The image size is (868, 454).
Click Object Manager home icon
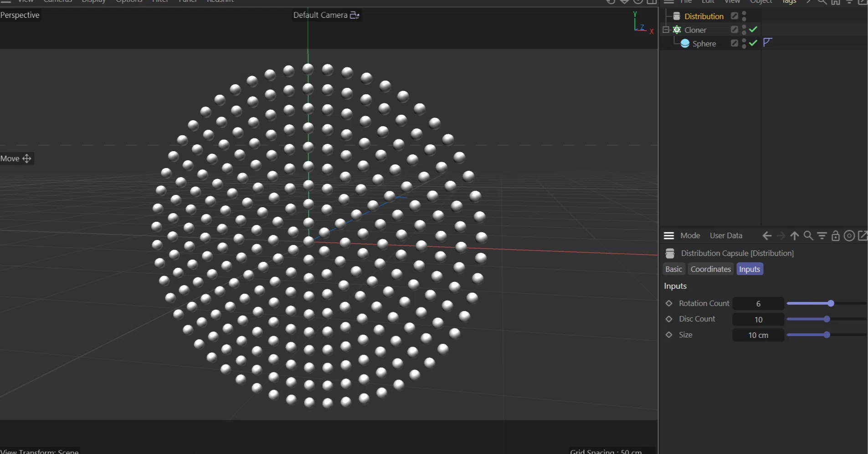[836, 2]
